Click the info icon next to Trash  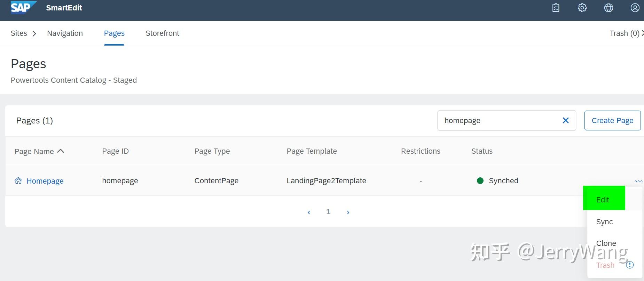[630, 265]
